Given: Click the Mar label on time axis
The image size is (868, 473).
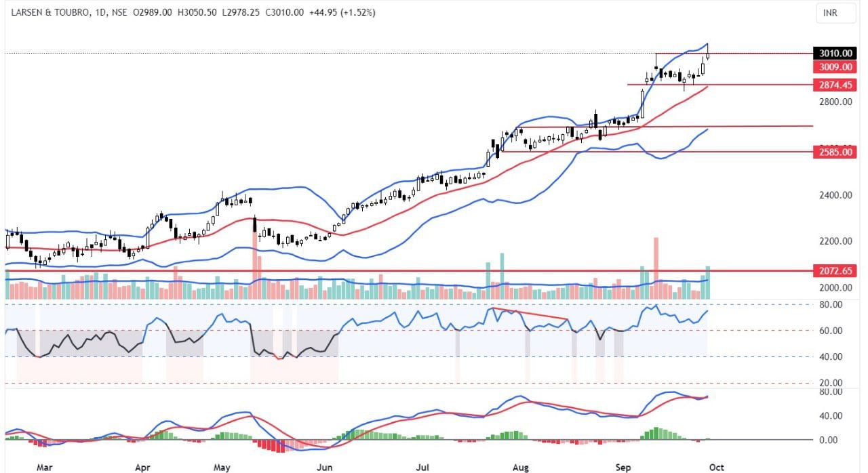Looking at the screenshot, I should point(44,467).
